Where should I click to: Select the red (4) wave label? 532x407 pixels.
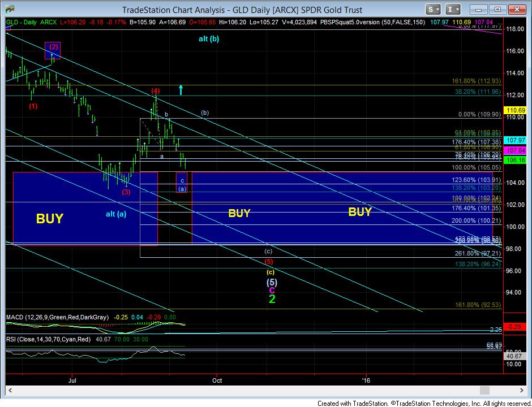pyautogui.click(x=156, y=91)
